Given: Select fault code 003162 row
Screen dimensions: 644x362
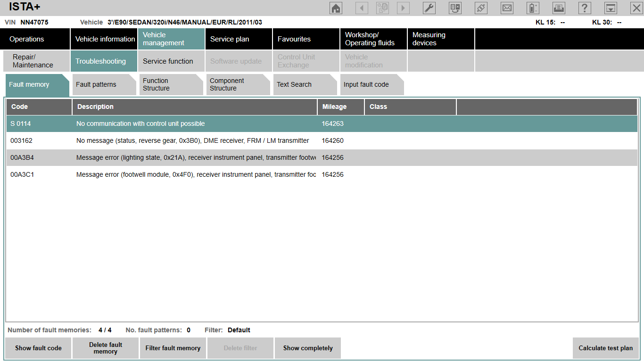Looking at the screenshot, I should point(322,140).
